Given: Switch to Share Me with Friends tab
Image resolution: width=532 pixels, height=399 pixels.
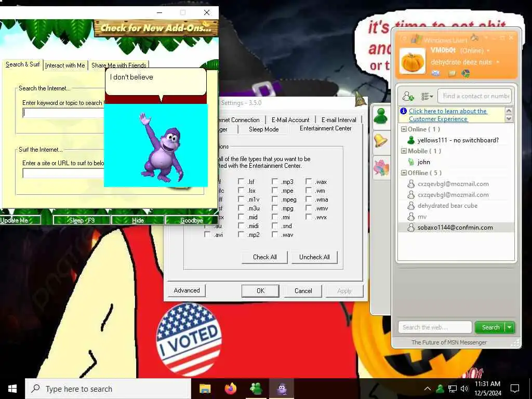Looking at the screenshot, I should click(x=119, y=65).
